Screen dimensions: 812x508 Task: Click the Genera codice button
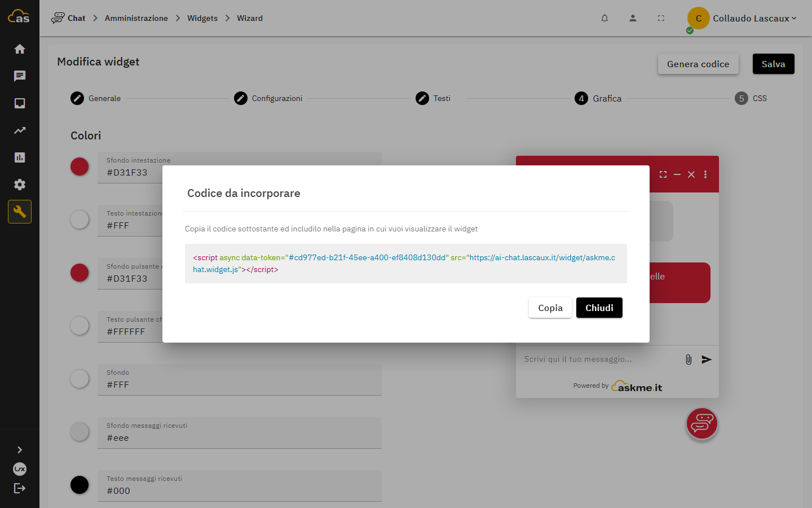click(x=698, y=64)
